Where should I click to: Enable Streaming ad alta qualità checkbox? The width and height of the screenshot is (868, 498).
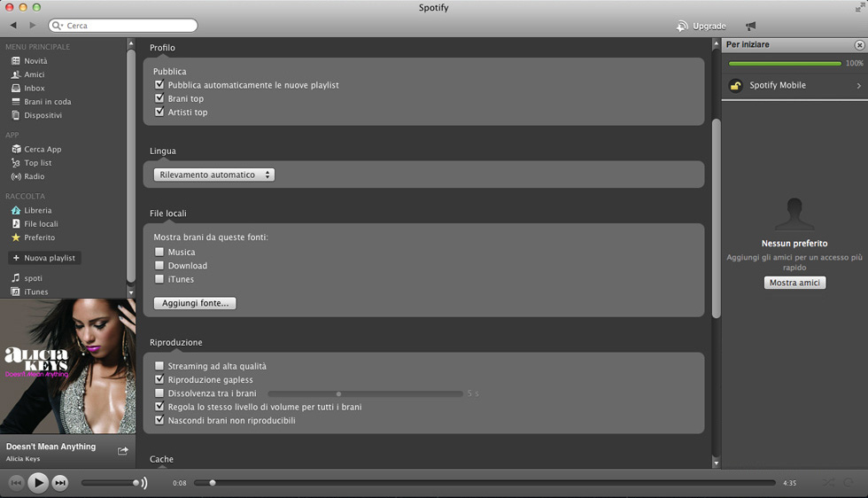[159, 366]
